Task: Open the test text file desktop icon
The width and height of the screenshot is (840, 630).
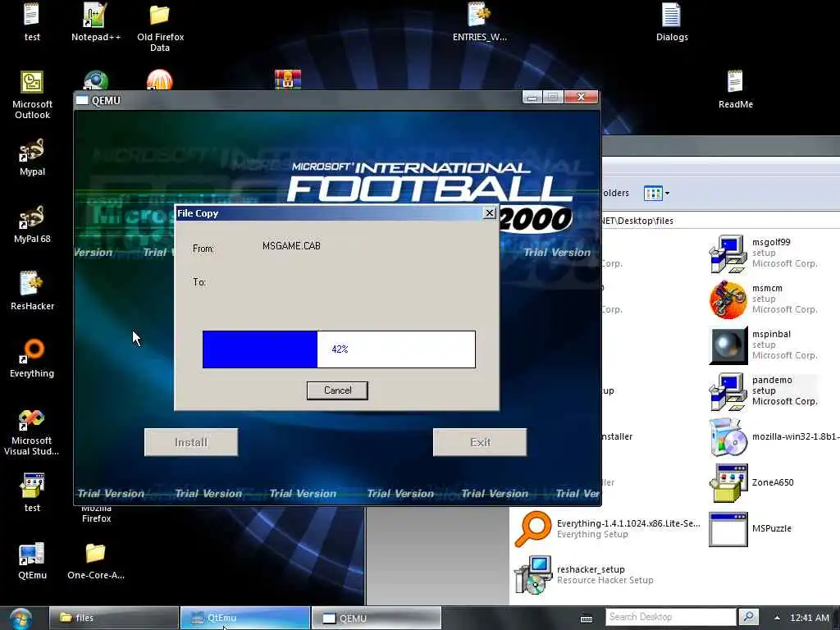Action: [x=32, y=21]
